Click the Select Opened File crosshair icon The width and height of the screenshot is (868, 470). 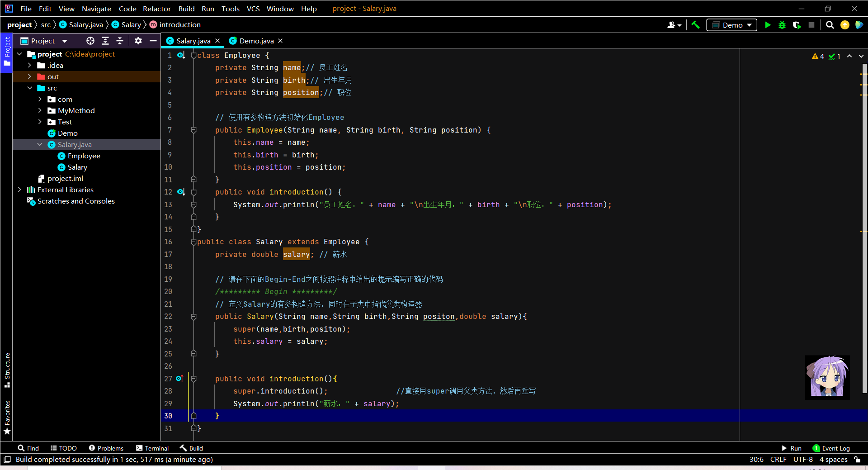pyautogui.click(x=90, y=41)
